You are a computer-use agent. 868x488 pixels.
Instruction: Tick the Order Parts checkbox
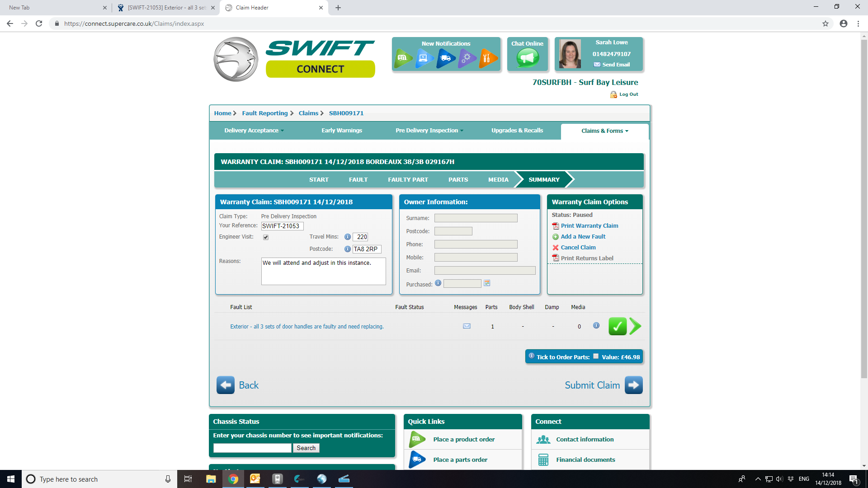(596, 357)
